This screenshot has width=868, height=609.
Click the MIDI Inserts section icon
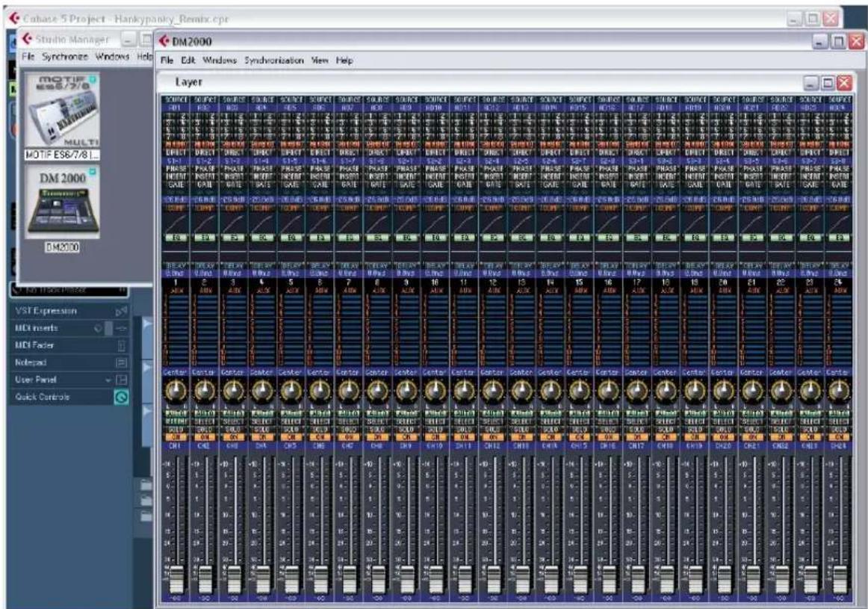click(x=121, y=328)
